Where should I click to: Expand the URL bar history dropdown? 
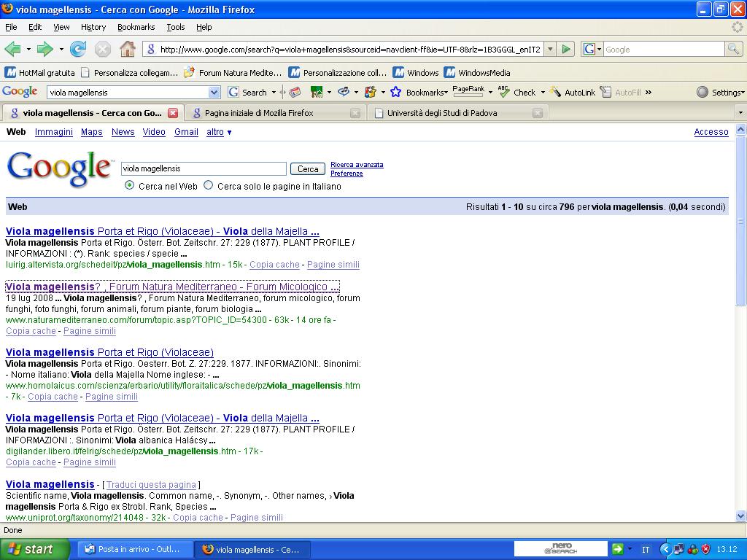[x=550, y=49]
